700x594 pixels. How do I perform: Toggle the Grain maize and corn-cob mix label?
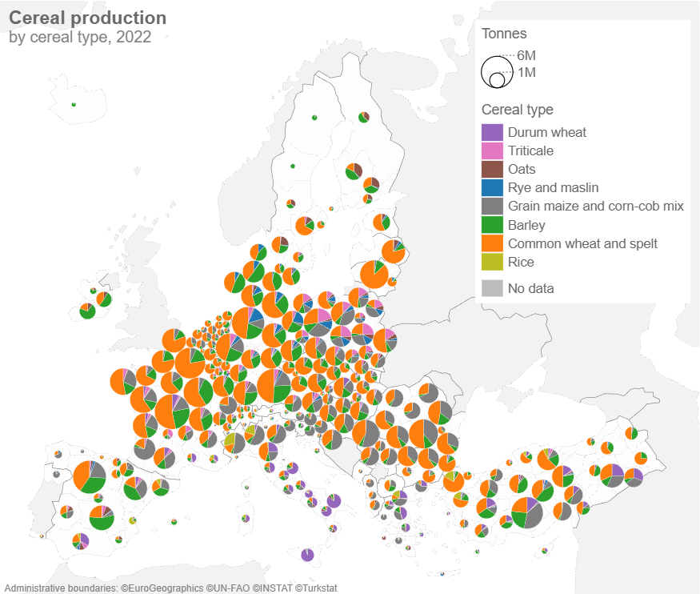click(x=595, y=207)
